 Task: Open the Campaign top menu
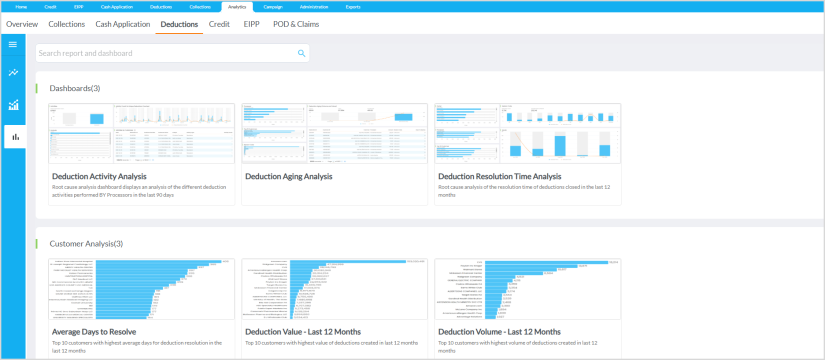pos(273,7)
